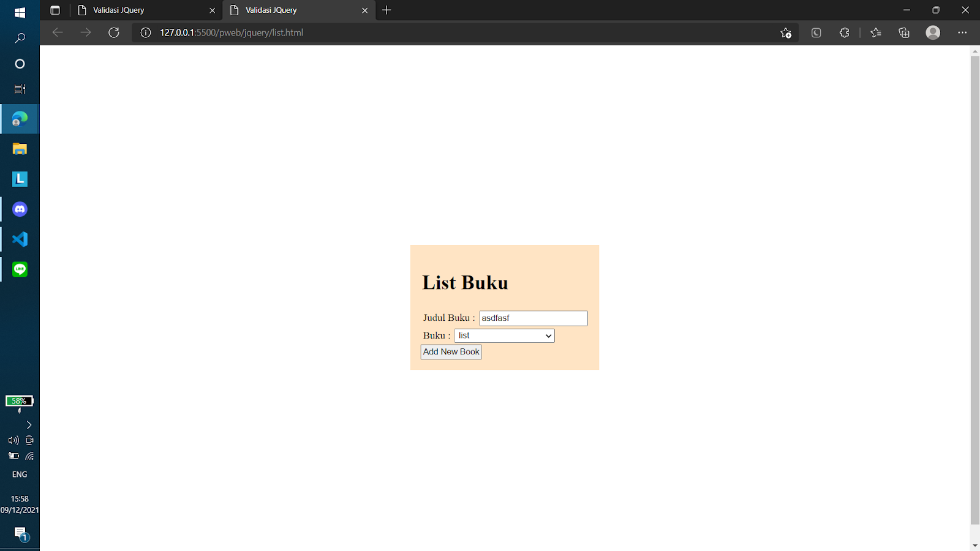Click the 'Judul Buku :' label
Screen dimensions: 980x551
(x=449, y=318)
